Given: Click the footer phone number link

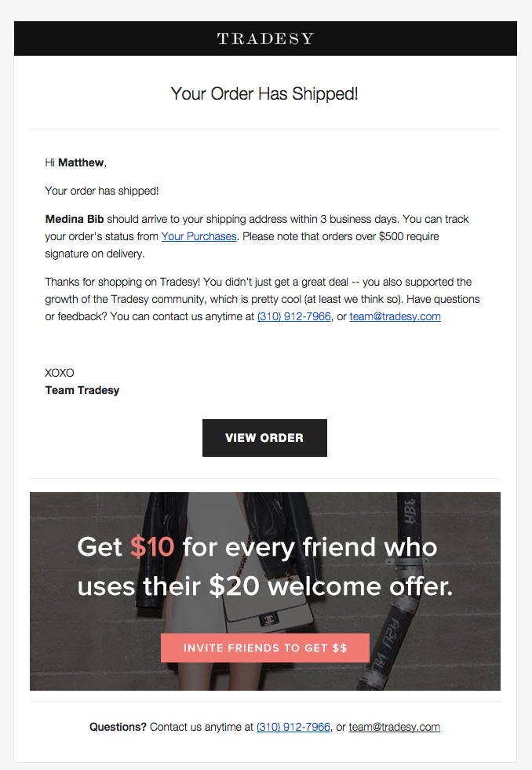Looking at the screenshot, I should (293, 727).
